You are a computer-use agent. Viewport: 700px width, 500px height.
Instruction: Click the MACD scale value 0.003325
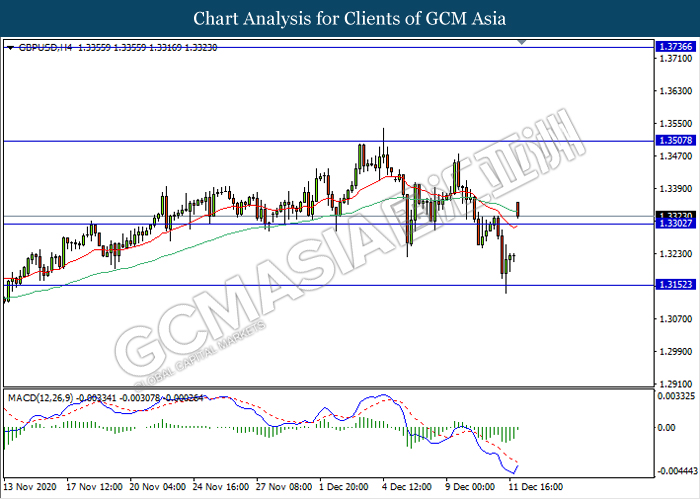tap(675, 396)
